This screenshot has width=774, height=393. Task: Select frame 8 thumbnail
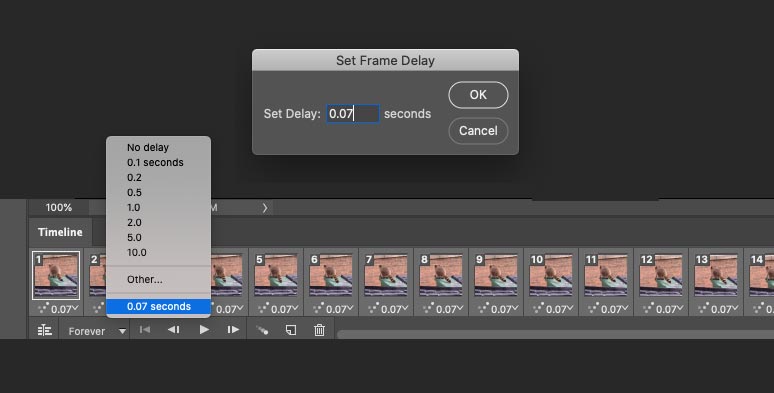click(441, 275)
